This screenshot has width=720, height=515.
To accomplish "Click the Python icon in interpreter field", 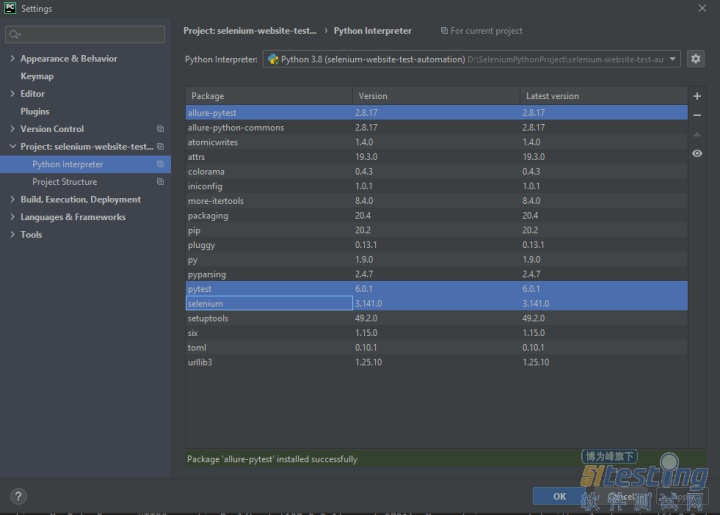I will 273,59.
